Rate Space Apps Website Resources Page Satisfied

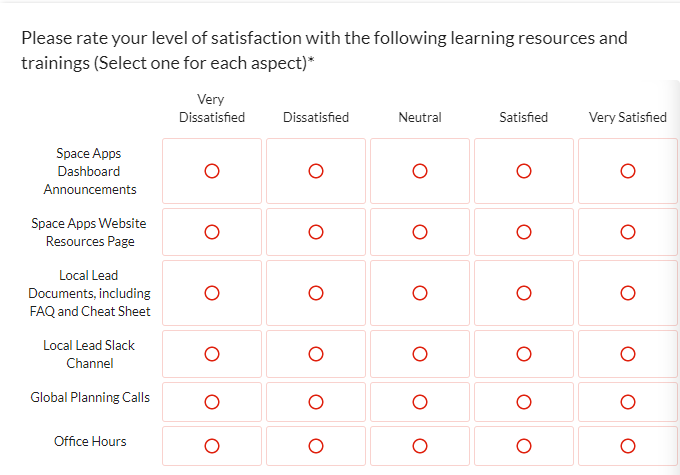pyautogui.click(x=524, y=232)
